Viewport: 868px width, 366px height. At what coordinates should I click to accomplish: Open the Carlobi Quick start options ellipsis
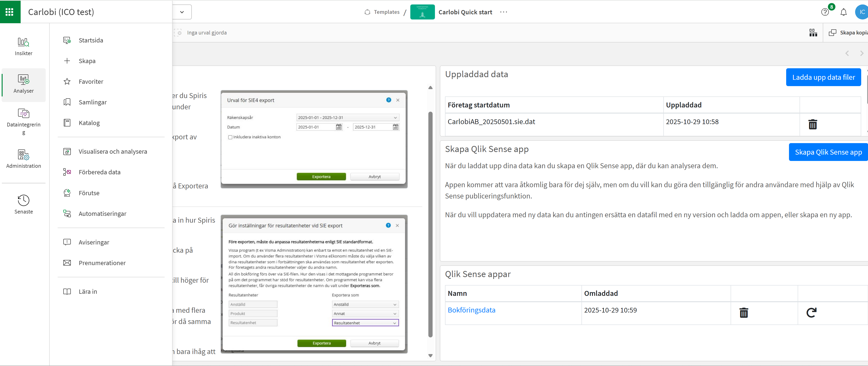pyautogui.click(x=503, y=12)
